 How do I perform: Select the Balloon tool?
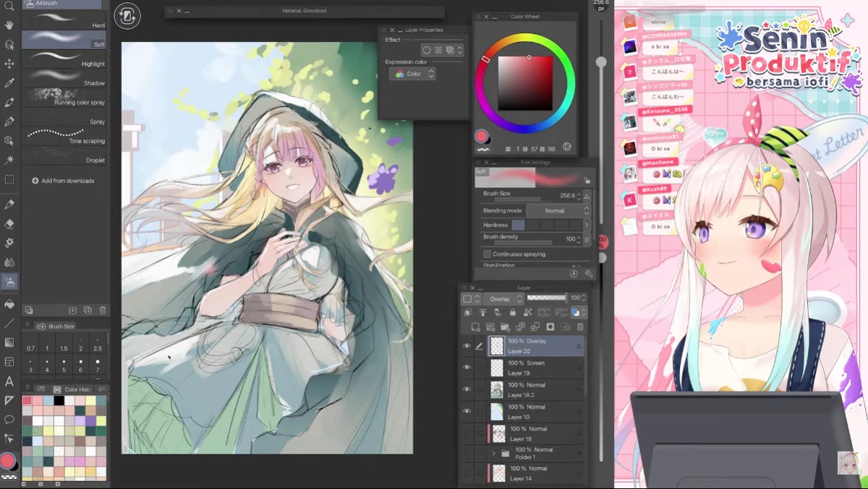(9, 419)
